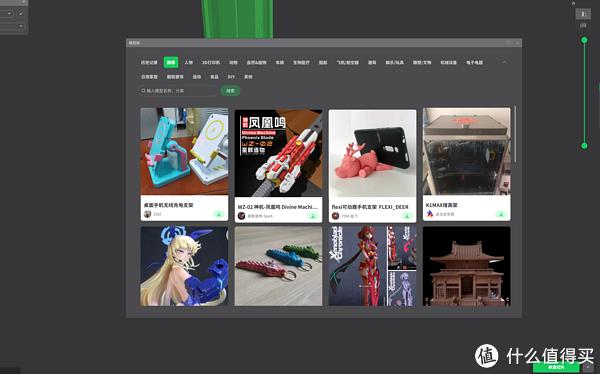Expand the arrow beside the green slice button

pyautogui.click(x=589, y=367)
